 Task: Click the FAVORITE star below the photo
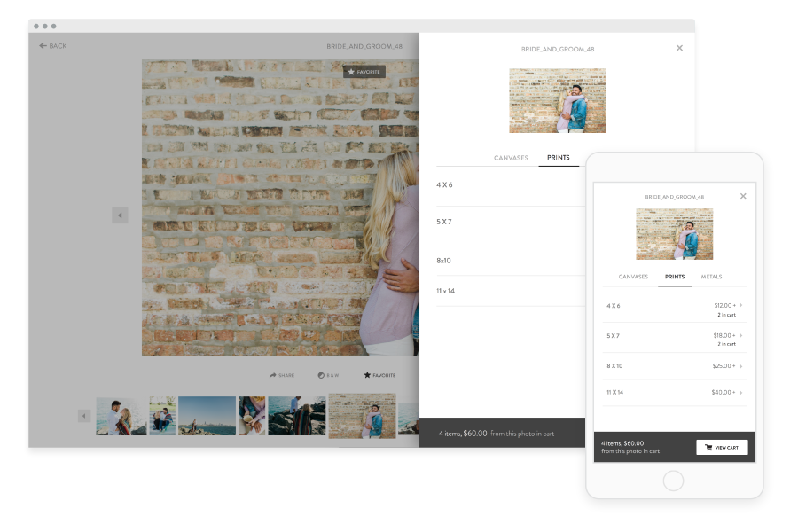[x=367, y=375]
